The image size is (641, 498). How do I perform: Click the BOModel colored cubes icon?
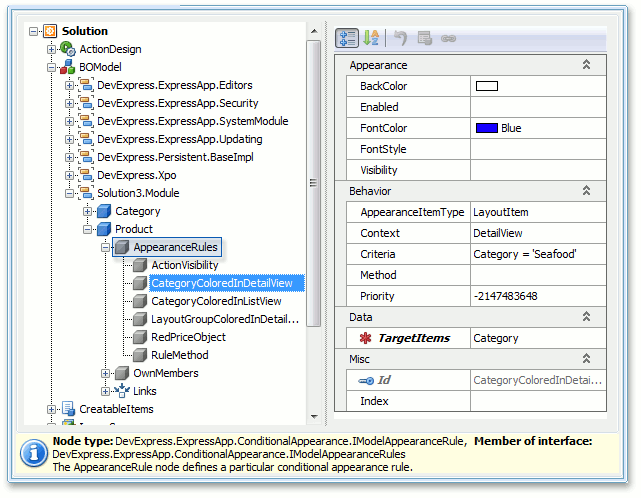coord(67,67)
